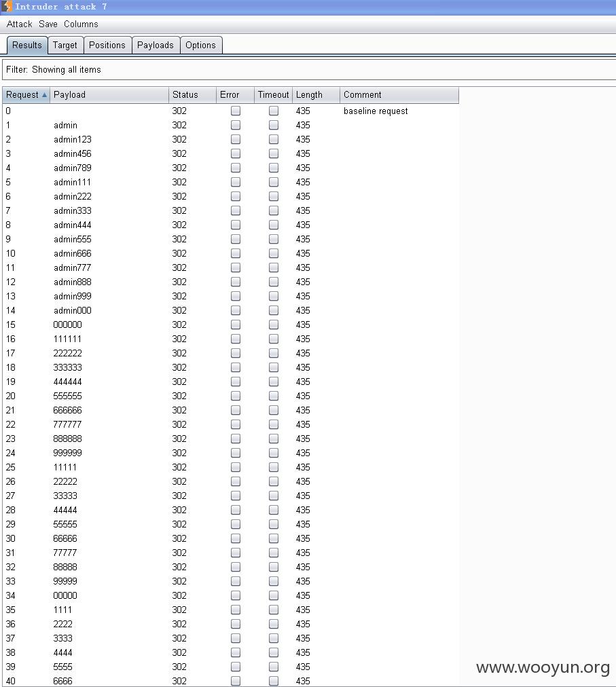Sort by the Status column header
This screenshot has height=687, width=616.
click(x=192, y=94)
